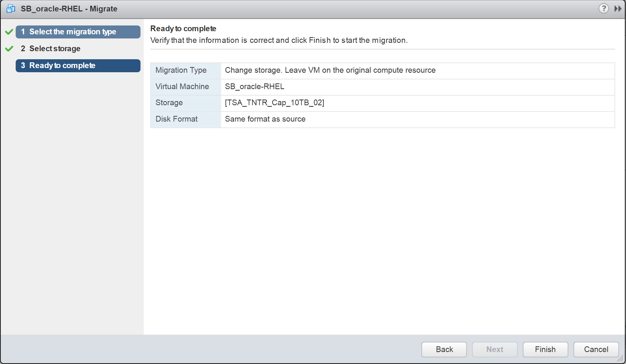Screen dimensions: 626x364
Task: Click the Migration Type label cell
Action: coord(181,70)
